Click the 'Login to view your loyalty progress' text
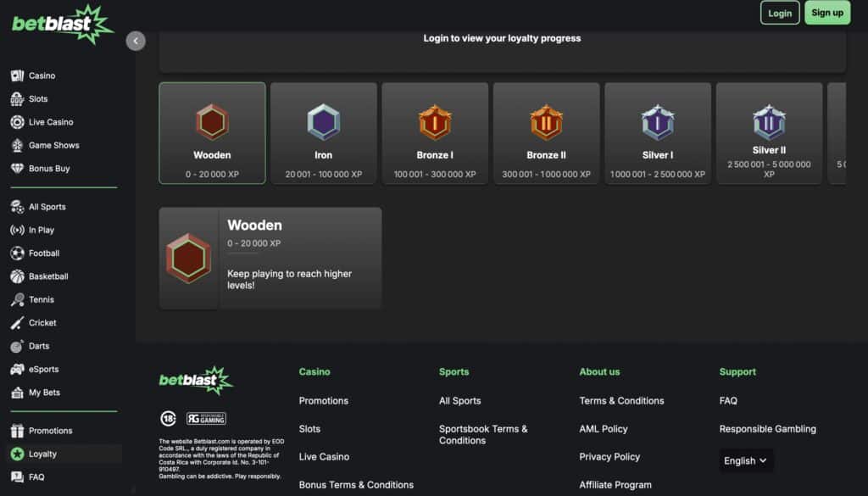The width and height of the screenshot is (868, 496). point(502,38)
